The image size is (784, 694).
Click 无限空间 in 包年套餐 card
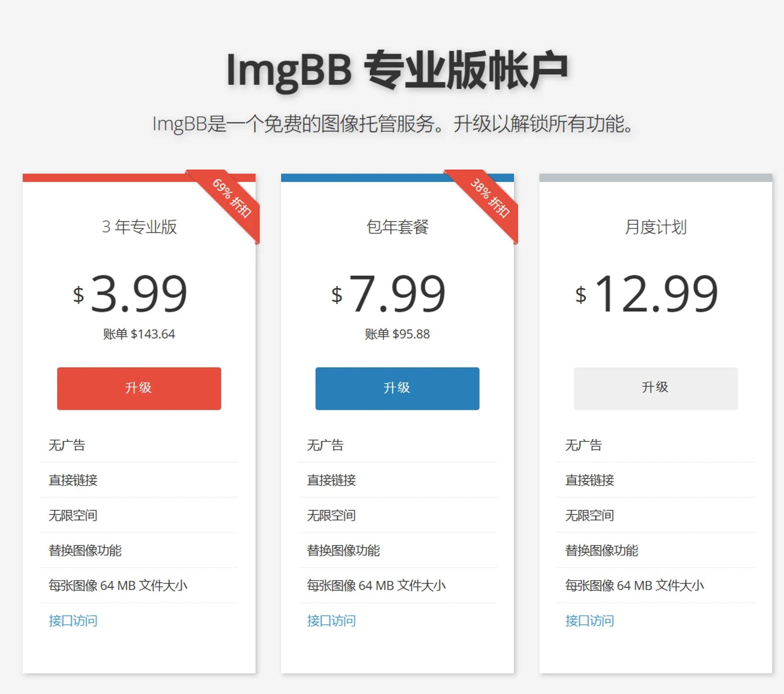[331, 515]
